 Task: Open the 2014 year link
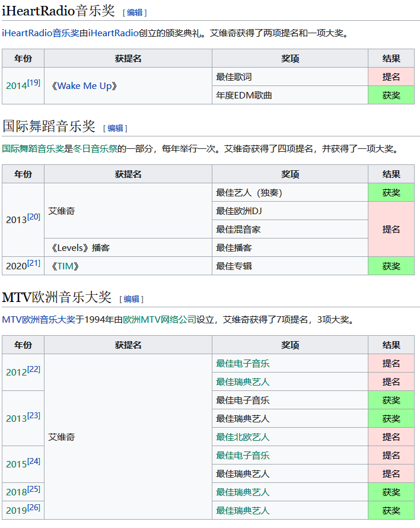pos(16,86)
